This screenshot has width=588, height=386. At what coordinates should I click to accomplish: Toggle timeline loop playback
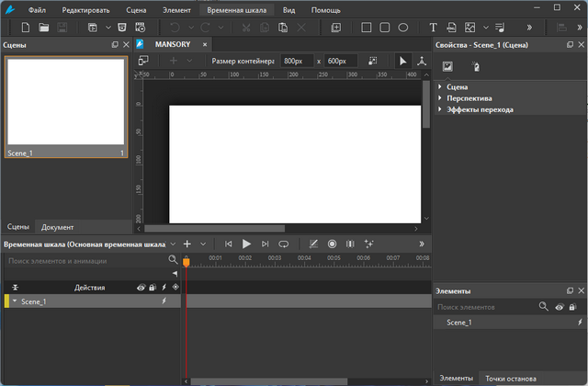(x=284, y=244)
